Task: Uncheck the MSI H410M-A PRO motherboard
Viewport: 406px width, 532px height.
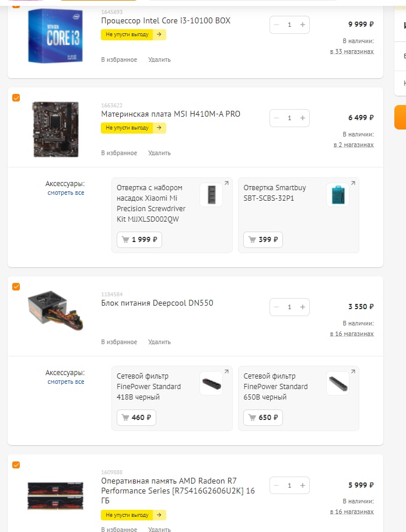Action: pyautogui.click(x=16, y=97)
